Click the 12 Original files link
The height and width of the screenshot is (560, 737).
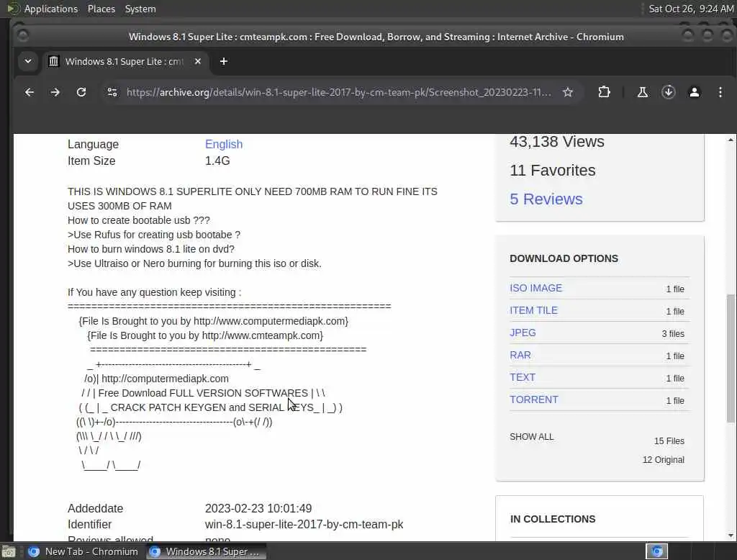tap(663, 460)
